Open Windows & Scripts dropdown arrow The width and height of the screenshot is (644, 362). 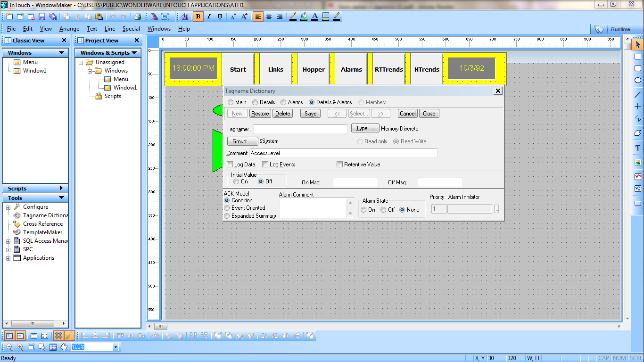click(x=134, y=53)
